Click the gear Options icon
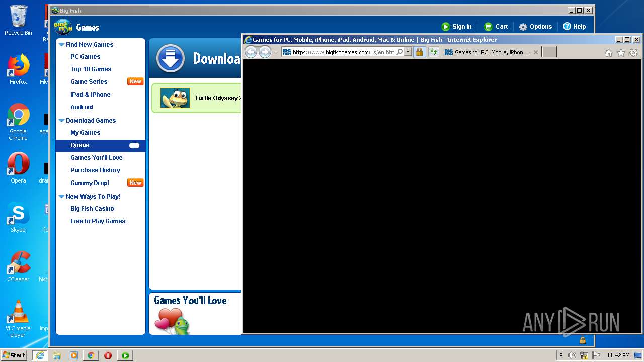Viewport: 644px width, 362px height. point(523,27)
